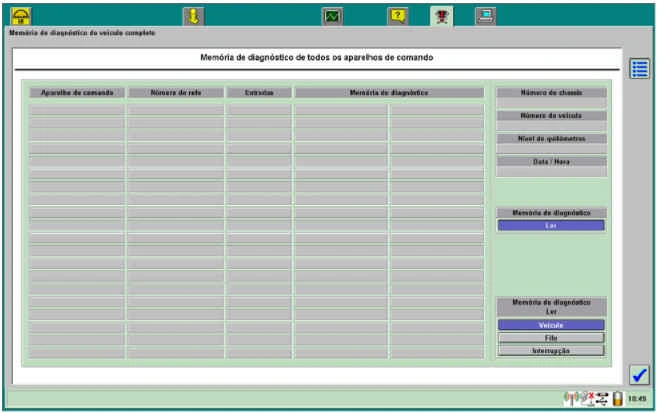The height and width of the screenshot is (413, 659).
Task: Open the yellow question-mark help icon
Action: pyautogui.click(x=398, y=15)
